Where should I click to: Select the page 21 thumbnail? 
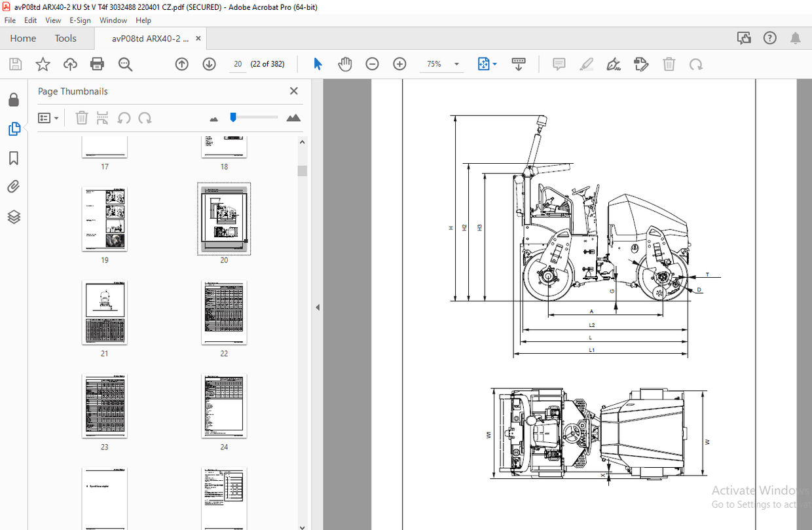pyautogui.click(x=104, y=312)
